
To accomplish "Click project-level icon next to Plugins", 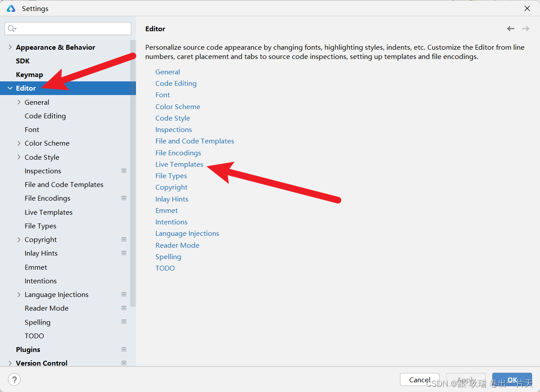I will pyautogui.click(x=124, y=349).
